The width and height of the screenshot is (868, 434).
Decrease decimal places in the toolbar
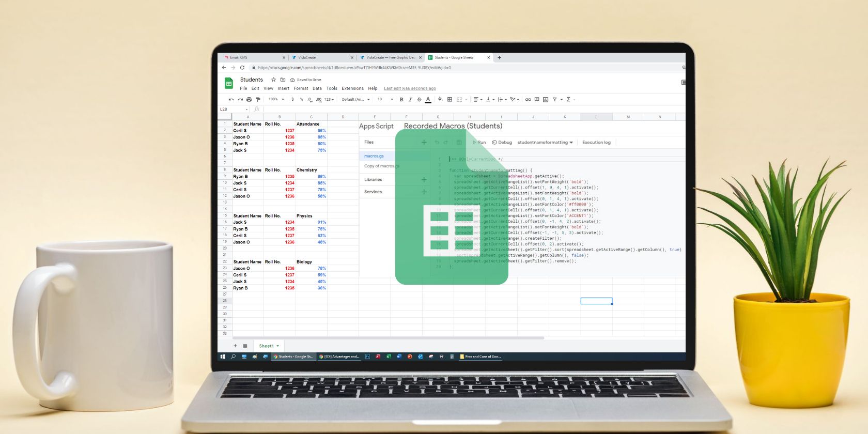click(x=309, y=99)
